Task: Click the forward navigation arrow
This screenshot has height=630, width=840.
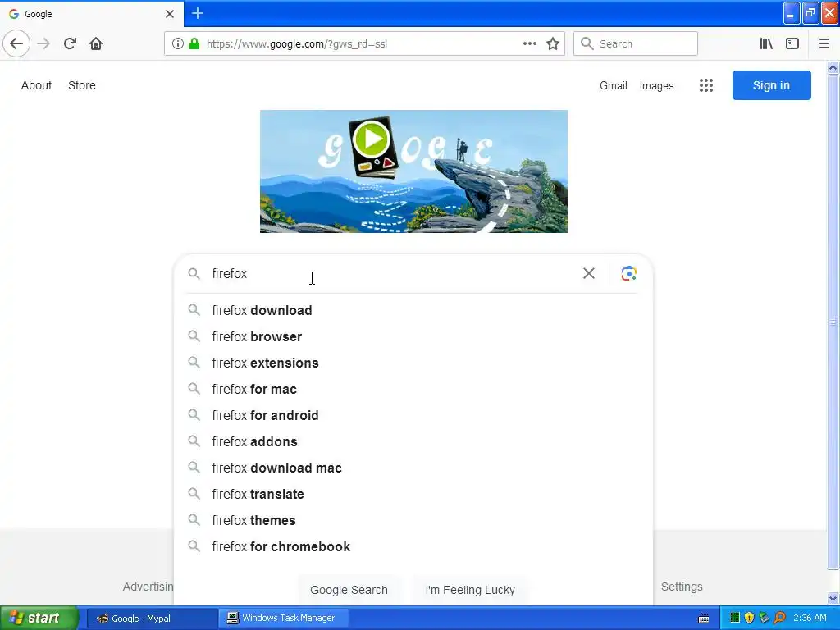Action: tap(43, 43)
